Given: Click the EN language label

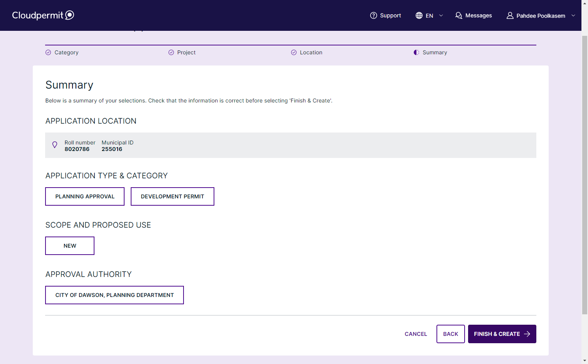Looking at the screenshot, I should [x=430, y=16].
